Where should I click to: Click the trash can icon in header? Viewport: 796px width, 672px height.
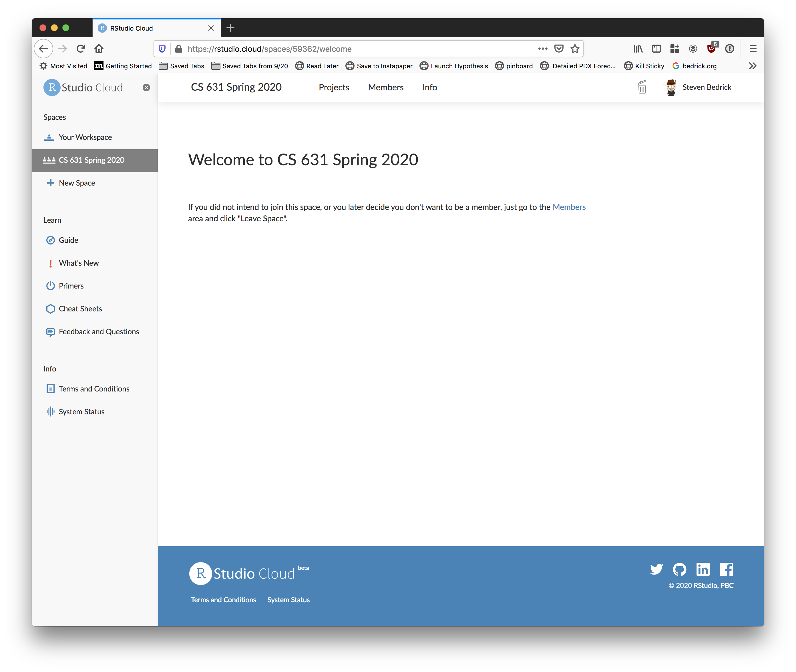tap(642, 87)
